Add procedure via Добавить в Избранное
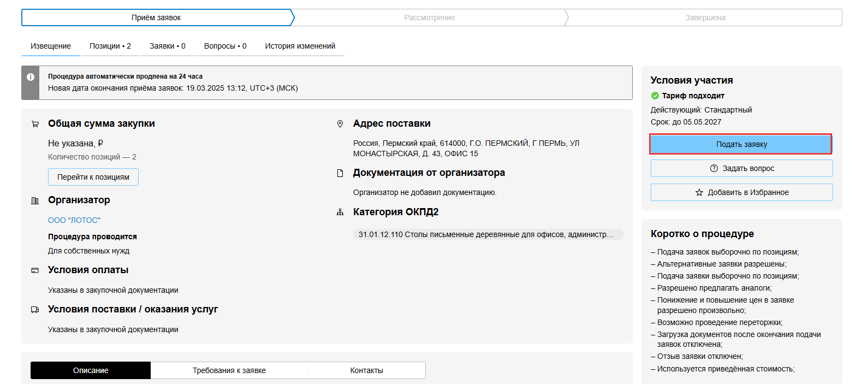 (741, 192)
